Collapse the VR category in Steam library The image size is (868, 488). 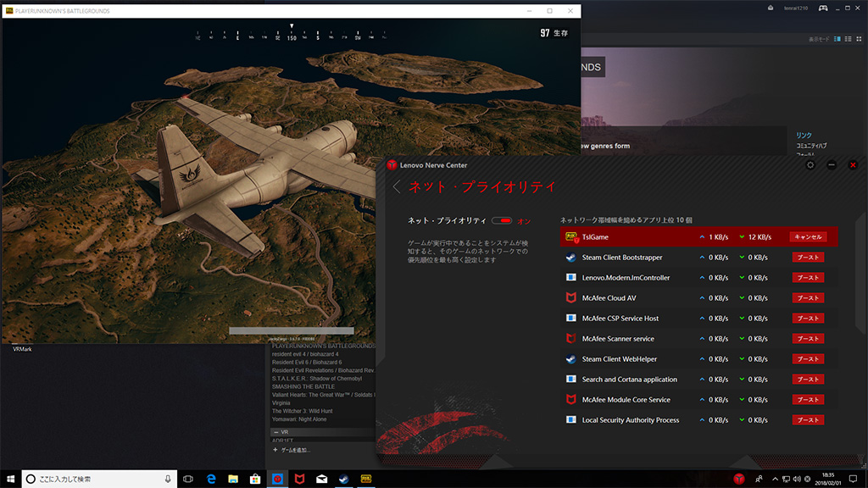tap(276, 432)
